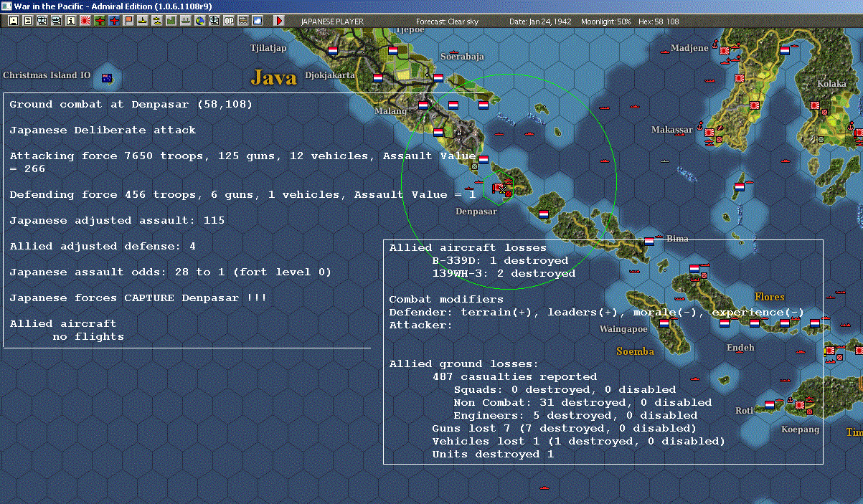Image resolution: width=863 pixels, height=504 pixels.
Task: Select Japanese flag at Madjene
Action: (x=725, y=51)
